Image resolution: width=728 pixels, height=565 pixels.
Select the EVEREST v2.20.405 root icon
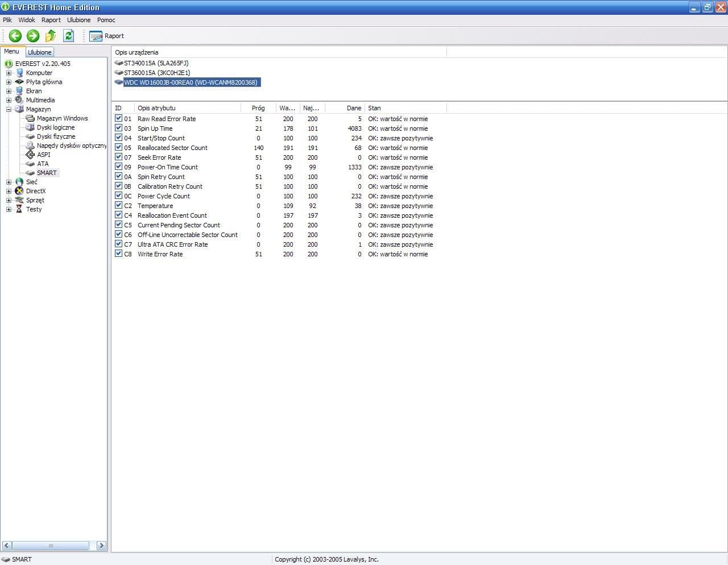coord(9,64)
